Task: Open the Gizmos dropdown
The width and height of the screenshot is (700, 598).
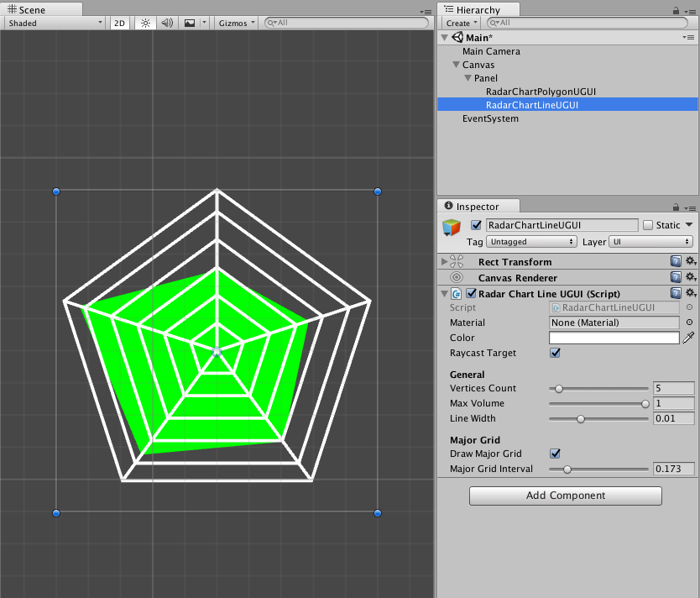Action: point(237,24)
